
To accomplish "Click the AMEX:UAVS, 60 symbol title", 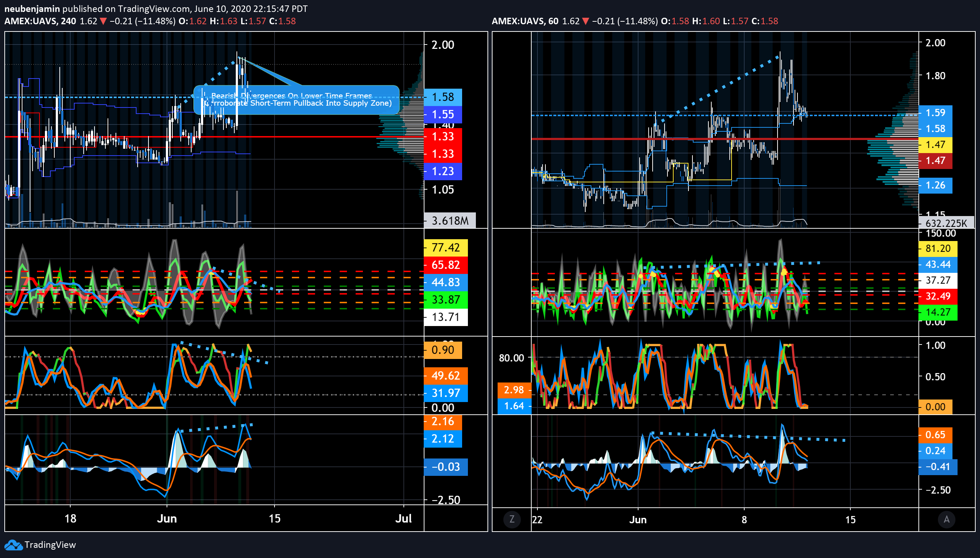I will 525,21.
